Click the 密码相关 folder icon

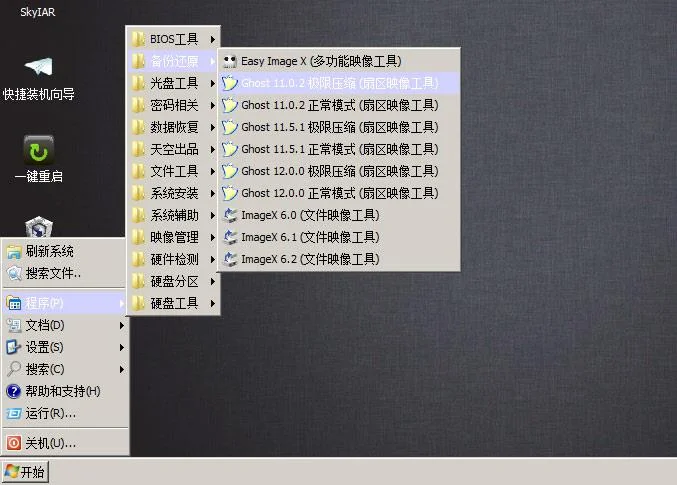click(138, 105)
